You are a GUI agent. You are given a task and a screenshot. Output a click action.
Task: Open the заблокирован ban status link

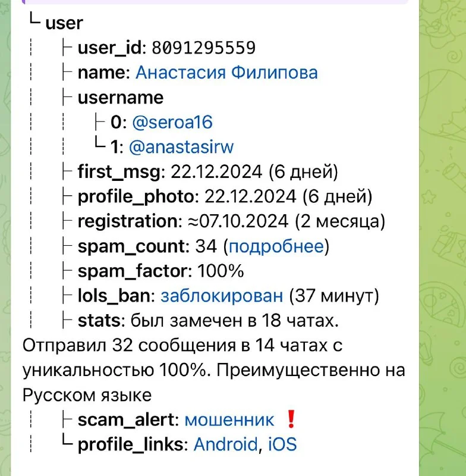pos(222,296)
